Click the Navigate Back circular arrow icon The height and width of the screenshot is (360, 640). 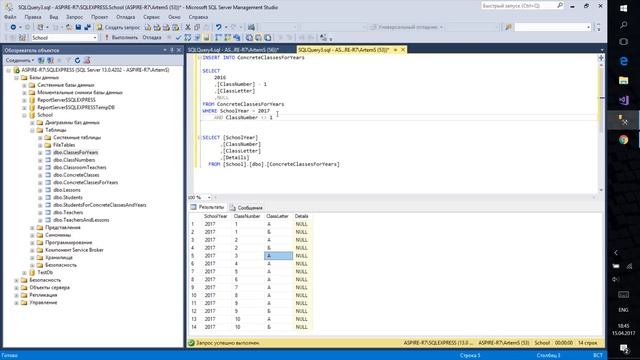pyautogui.click(x=13, y=27)
